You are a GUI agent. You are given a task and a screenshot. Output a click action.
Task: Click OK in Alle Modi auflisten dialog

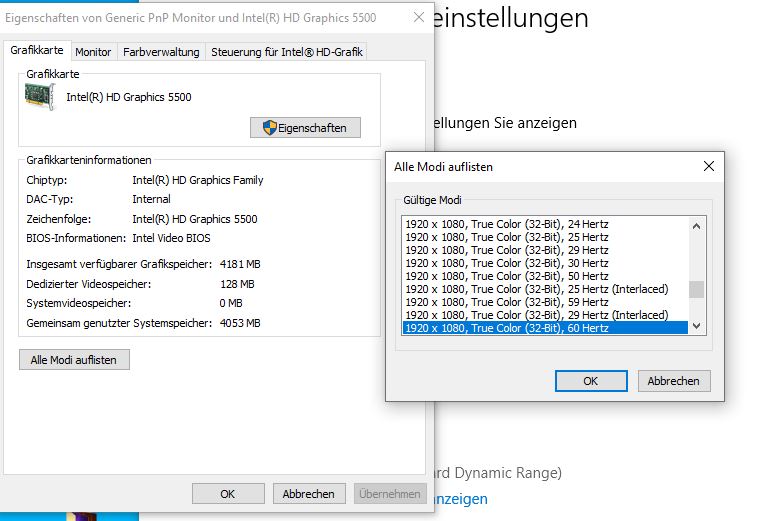[x=591, y=381]
